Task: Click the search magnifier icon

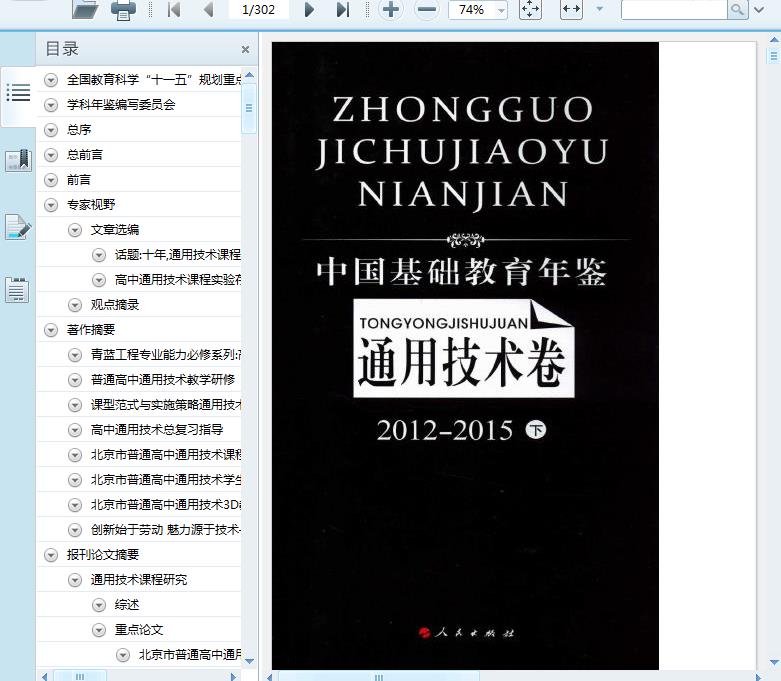Action: click(738, 9)
